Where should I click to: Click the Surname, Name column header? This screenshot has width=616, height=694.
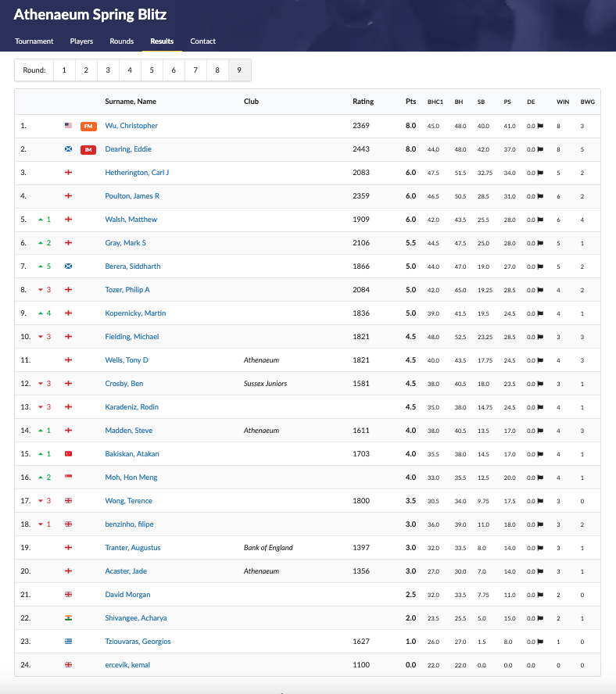pyautogui.click(x=131, y=102)
